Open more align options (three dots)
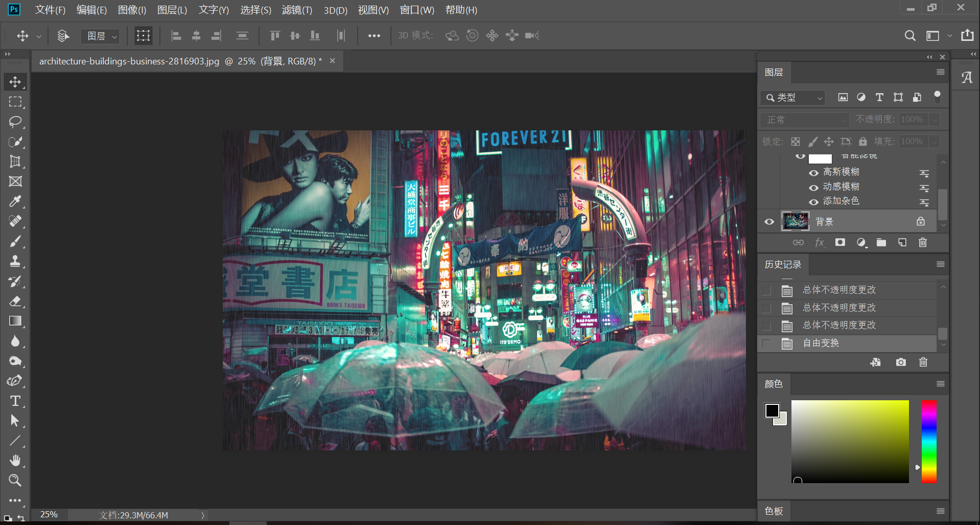 point(374,36)
